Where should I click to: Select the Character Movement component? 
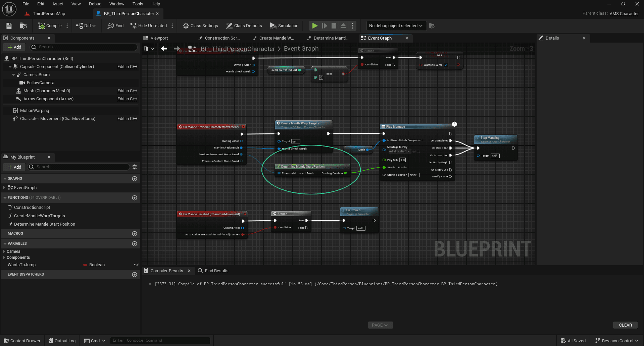tap(57, 119)
